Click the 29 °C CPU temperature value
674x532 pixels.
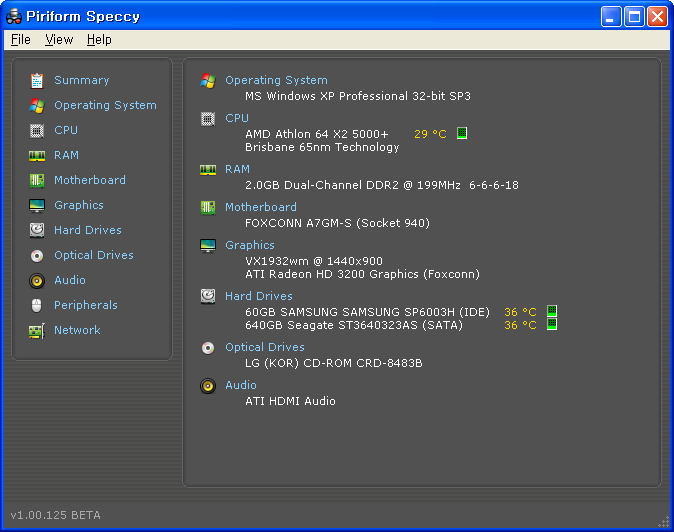click(430, 134)
